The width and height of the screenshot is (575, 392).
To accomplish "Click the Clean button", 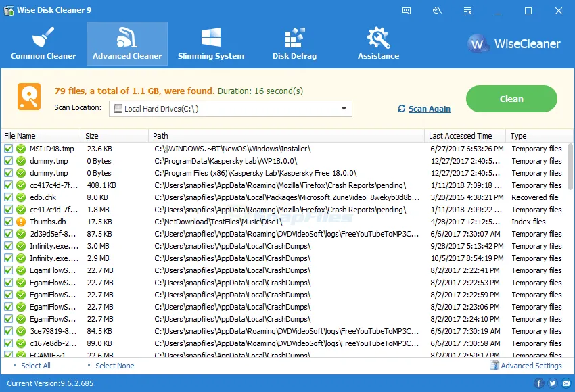I will pos(511,99).
